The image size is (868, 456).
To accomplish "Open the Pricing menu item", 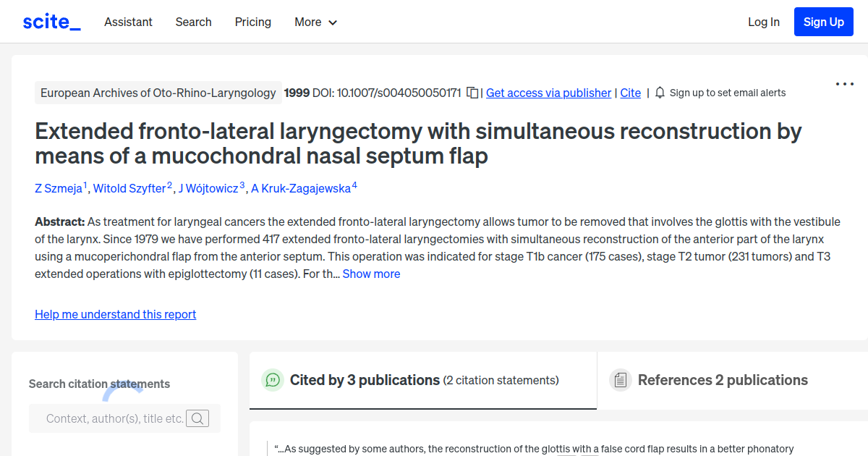I will point(252,22).
